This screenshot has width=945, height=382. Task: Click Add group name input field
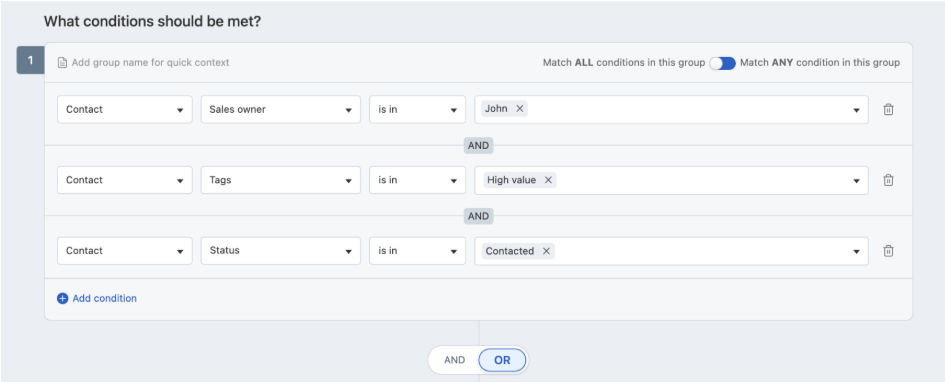click(x=151, y=63)
